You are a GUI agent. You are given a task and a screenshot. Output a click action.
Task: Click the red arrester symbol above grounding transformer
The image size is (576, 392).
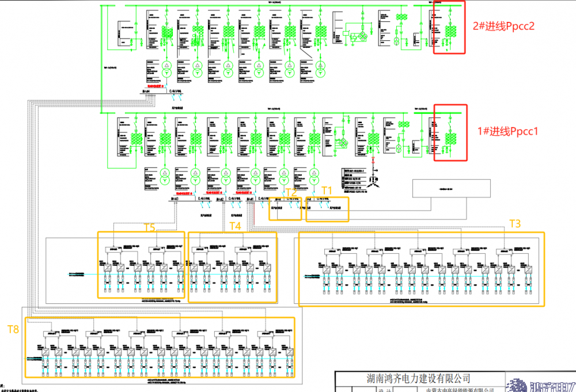(373, 160)
